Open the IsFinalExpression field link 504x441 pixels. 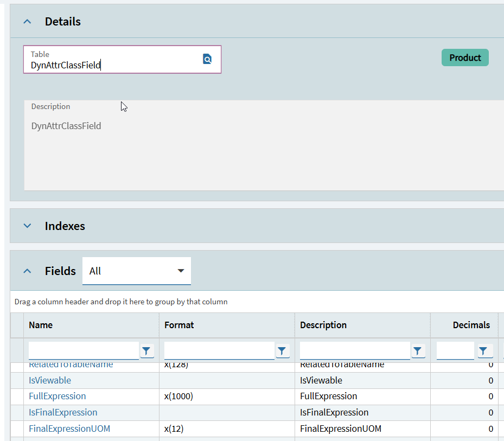point(63,413)
